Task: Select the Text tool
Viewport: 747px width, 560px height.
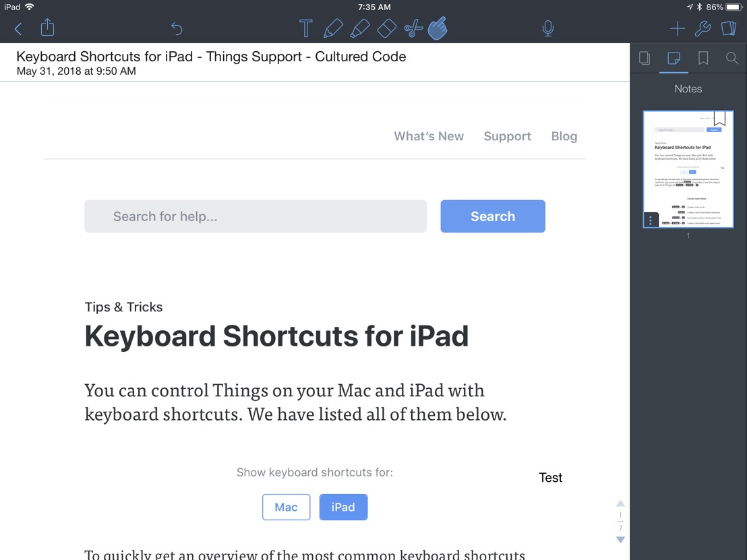Action: pos(306,28)
